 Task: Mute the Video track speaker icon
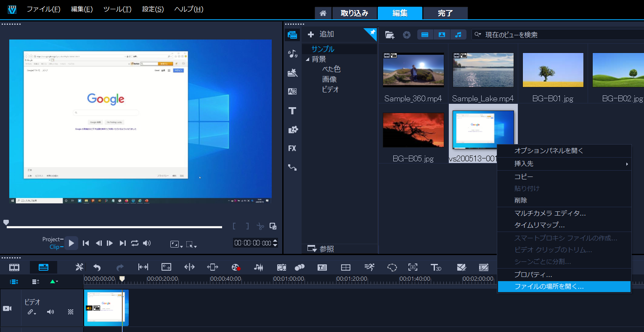50,312
